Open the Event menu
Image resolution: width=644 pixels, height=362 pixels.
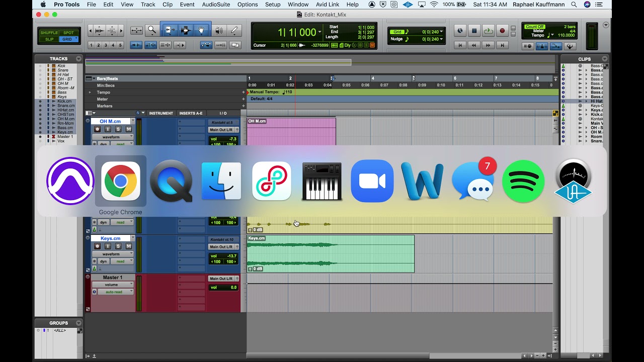(187, 5)
